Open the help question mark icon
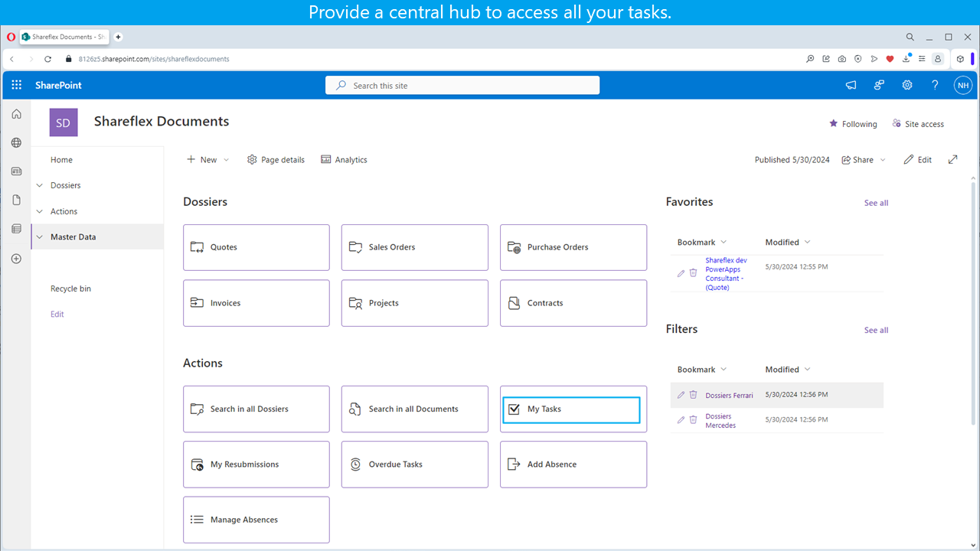 935,85
